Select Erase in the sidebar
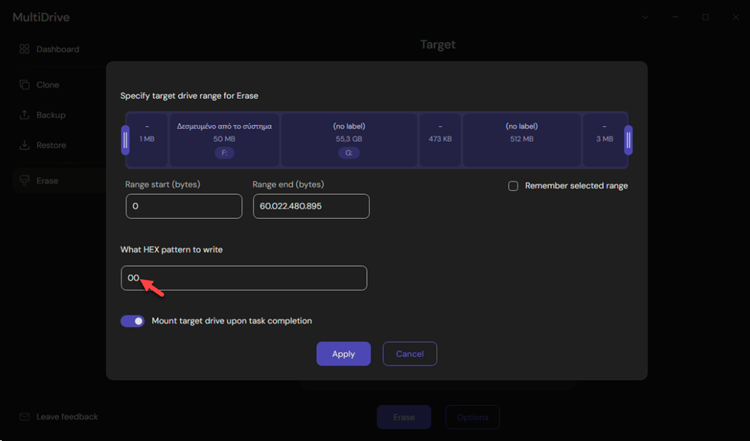The image size is (750, 441). coord(59,180)
